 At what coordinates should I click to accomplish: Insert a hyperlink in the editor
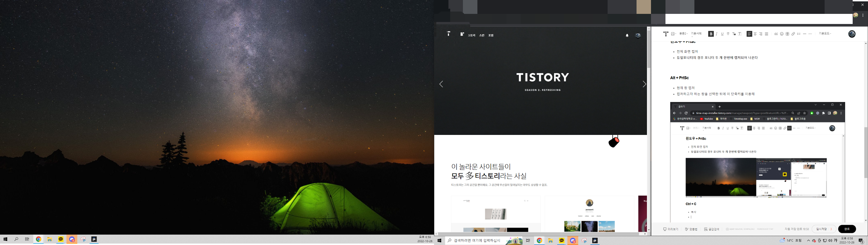[x=793, y=34]
